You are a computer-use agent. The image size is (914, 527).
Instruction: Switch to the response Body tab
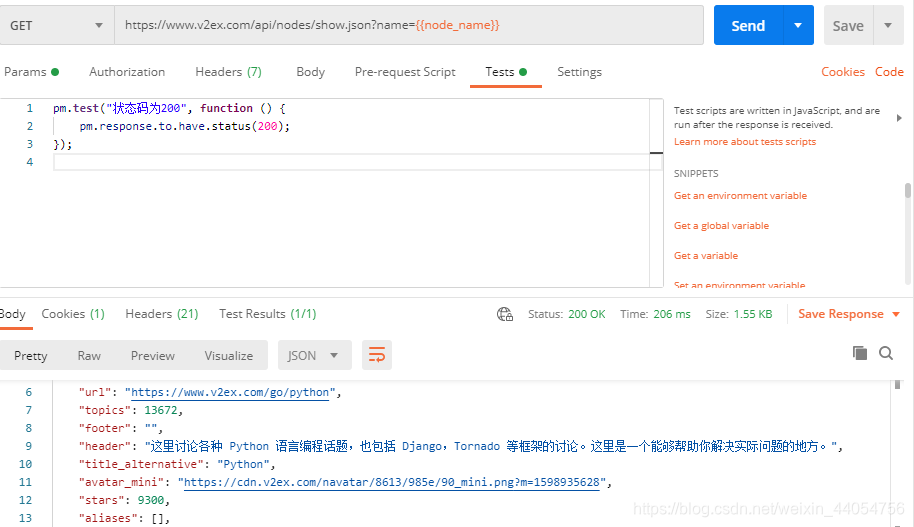pos(12,314)
